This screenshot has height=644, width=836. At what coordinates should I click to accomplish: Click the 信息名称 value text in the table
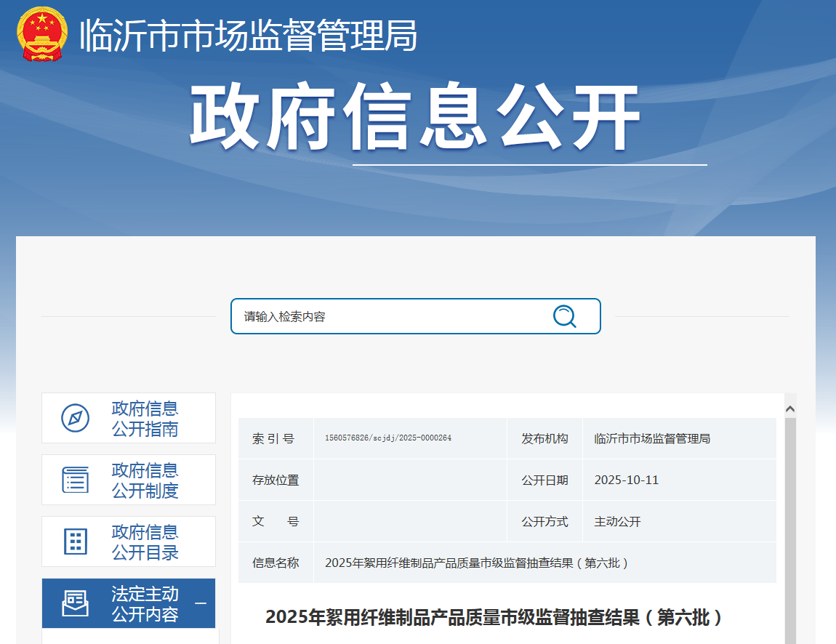(x=477, y=563)
